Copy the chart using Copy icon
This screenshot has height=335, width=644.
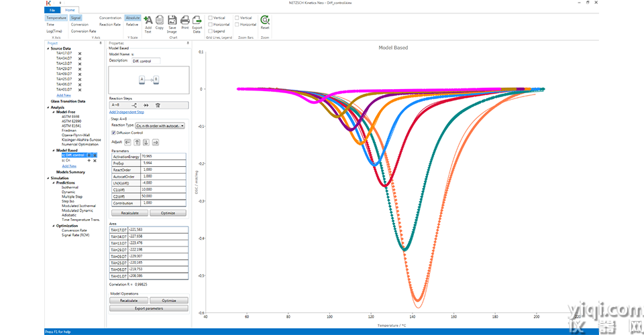point(160,20)
